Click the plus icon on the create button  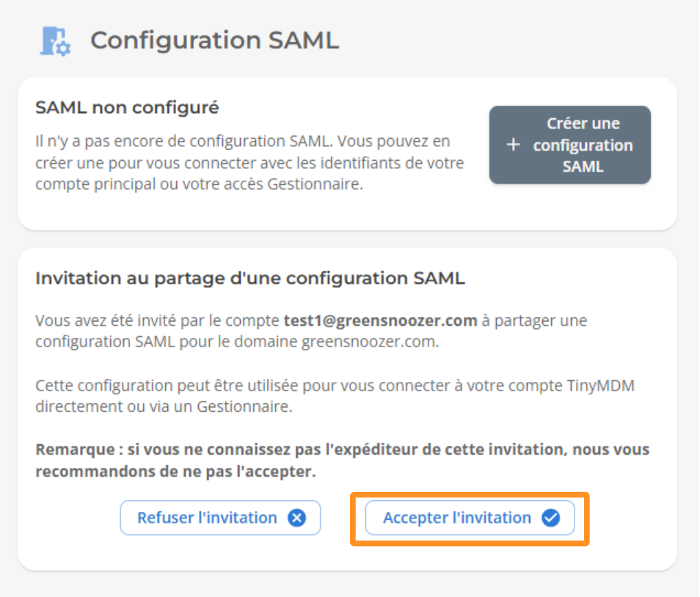(x=514, y=145)
